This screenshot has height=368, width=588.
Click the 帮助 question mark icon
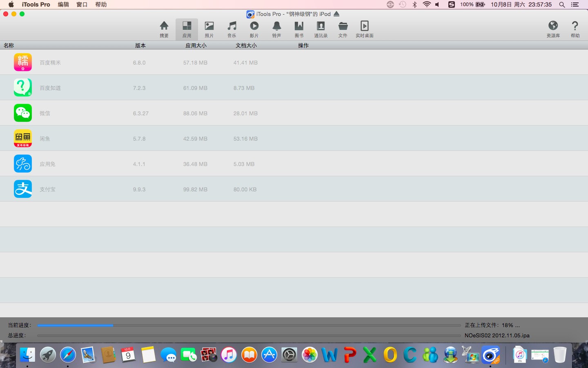pyautogui.click(x=575, y=29)
